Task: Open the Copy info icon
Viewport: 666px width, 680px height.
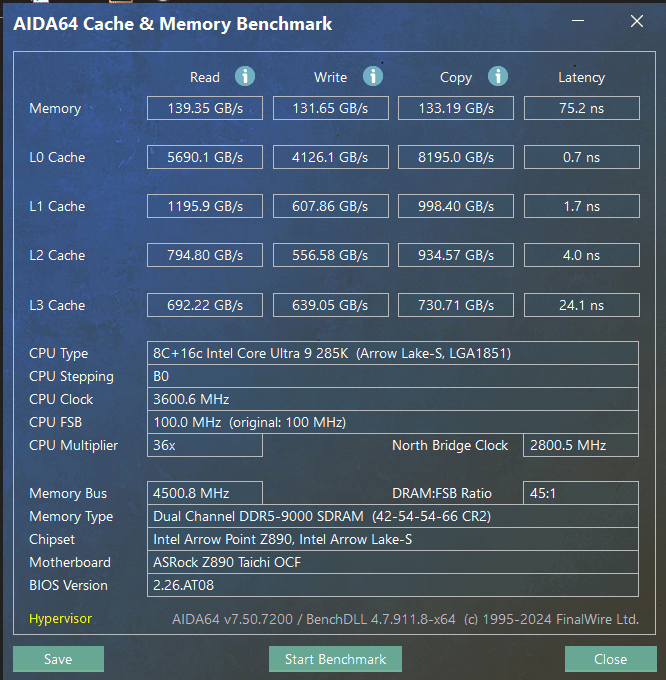Action: point(497,76)
